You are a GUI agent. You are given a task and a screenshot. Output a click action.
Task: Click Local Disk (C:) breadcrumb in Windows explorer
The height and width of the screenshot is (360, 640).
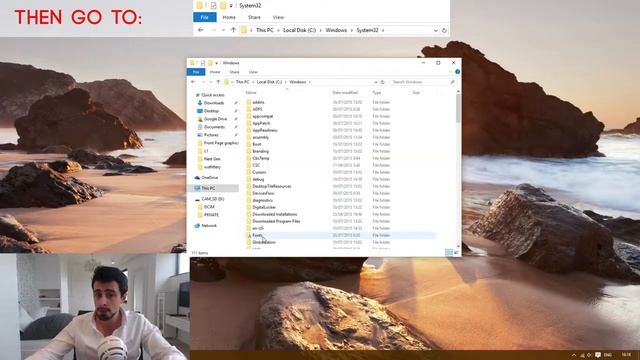point(269,82)
